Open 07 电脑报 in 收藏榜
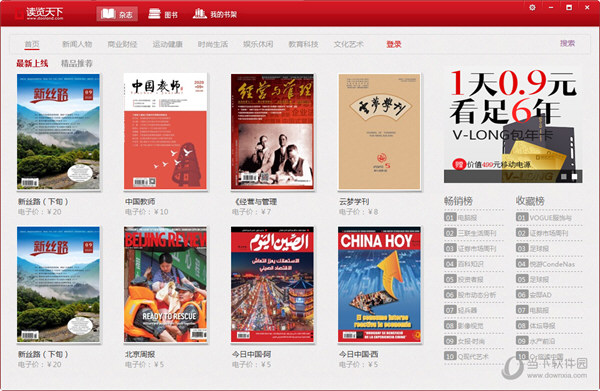 point(533,310)
